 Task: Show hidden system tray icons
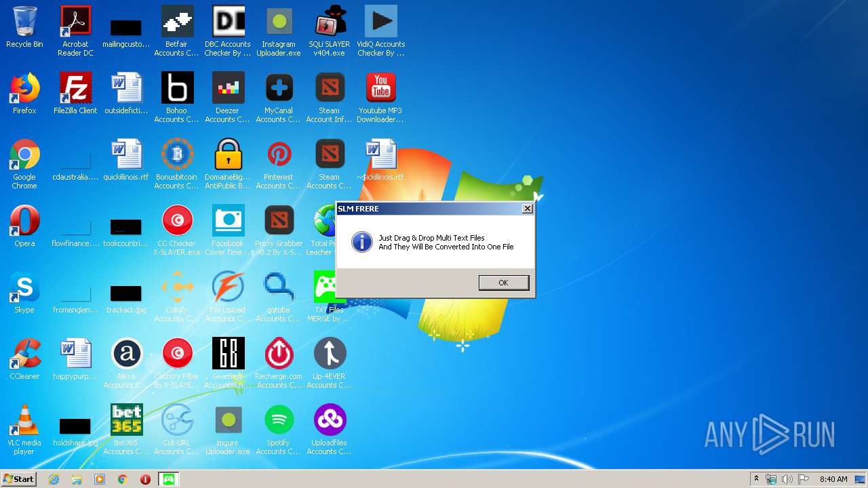[x=756, y=479]
